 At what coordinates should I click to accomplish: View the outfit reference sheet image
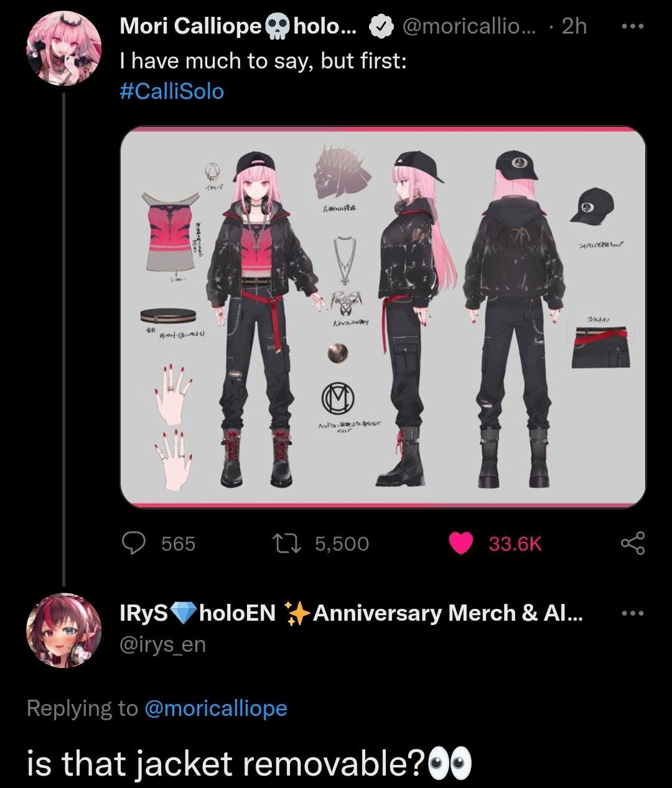[x=383, y=317]
